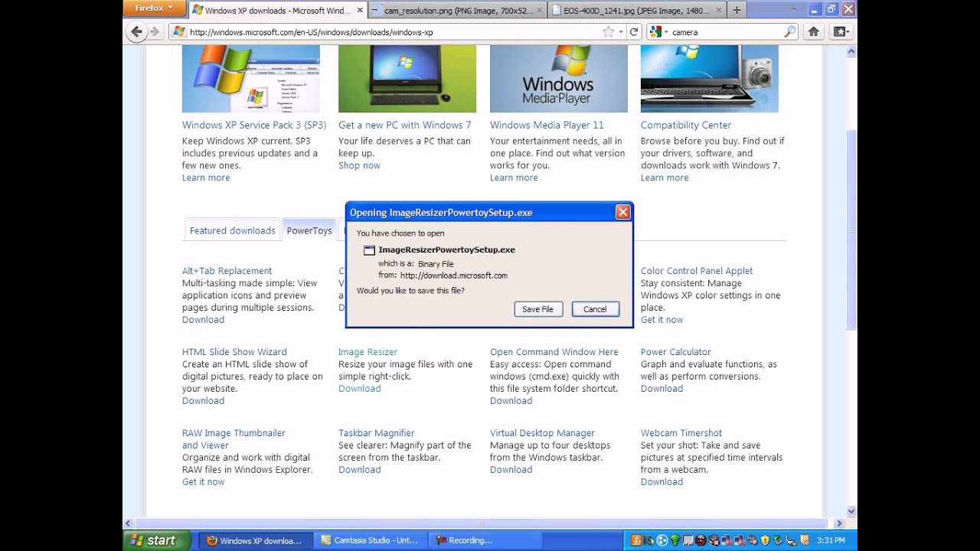Screen dimensions: 980x551
Task: Open the RAW Image Thumbnailer link
Action: click(x=234, y=439)
